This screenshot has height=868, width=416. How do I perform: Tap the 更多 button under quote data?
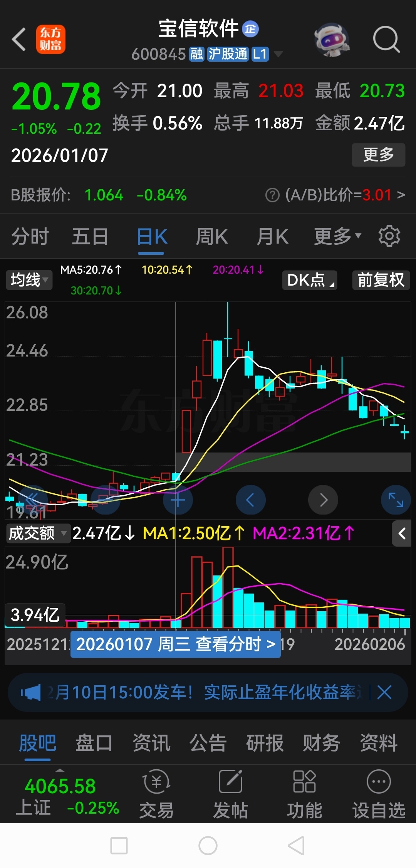(379, 155)
